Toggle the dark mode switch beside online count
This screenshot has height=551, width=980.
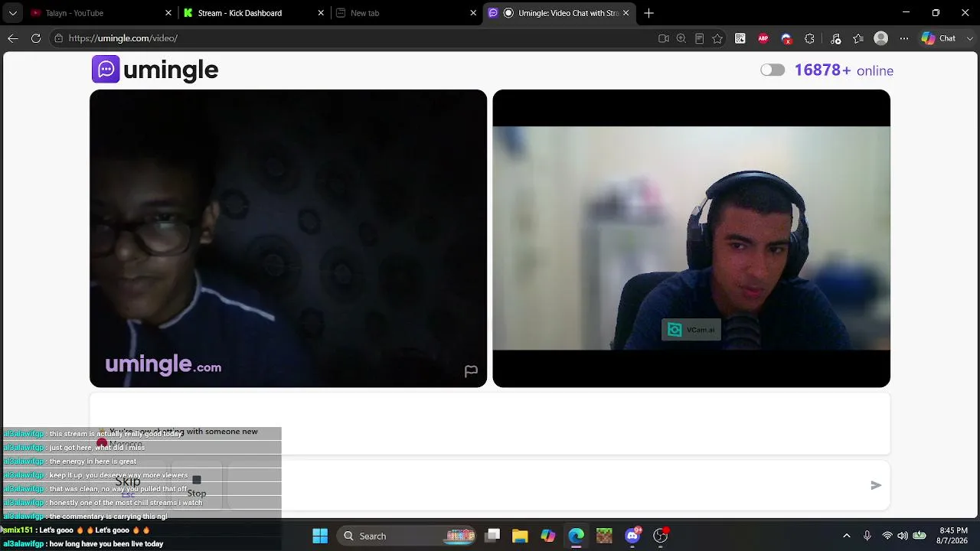[773, 70]
